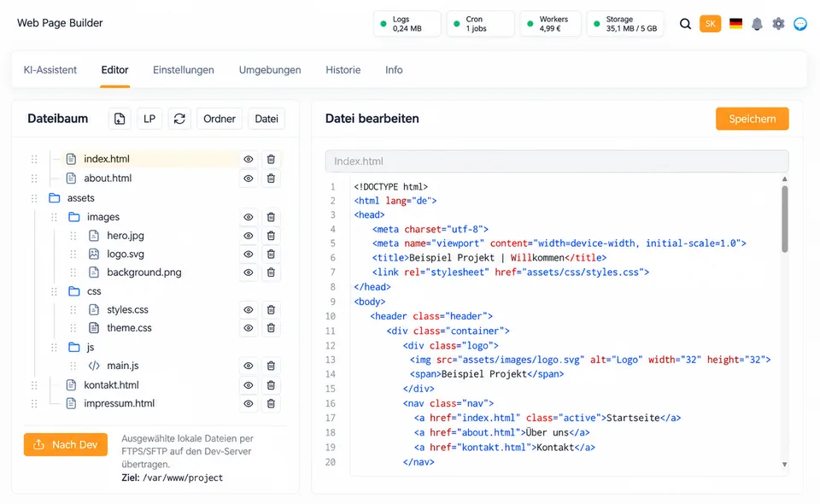Select kontakt.html in file tree
820x504 pixels.
click(111, 385)
